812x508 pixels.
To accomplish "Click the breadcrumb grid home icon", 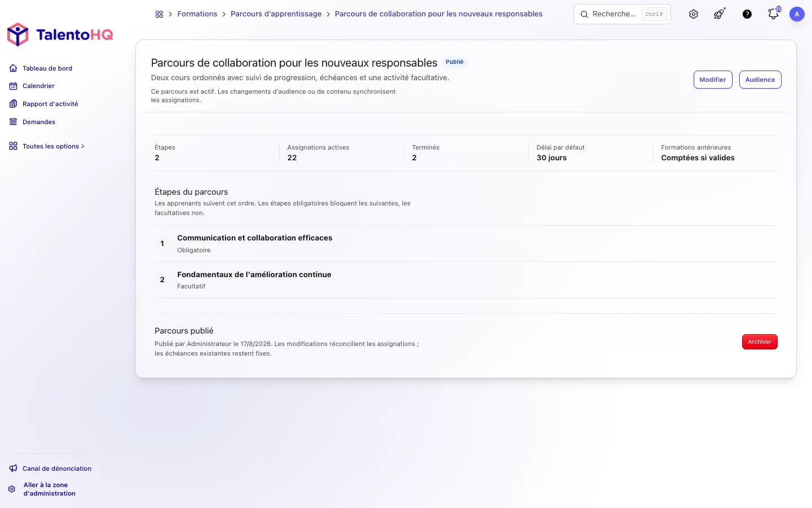I will coord(159,14).
